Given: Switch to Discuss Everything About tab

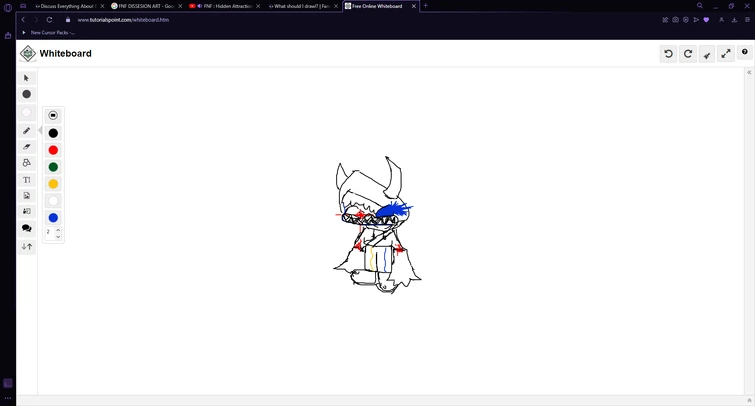Looking at the screenshot, I should click(67, 6).
